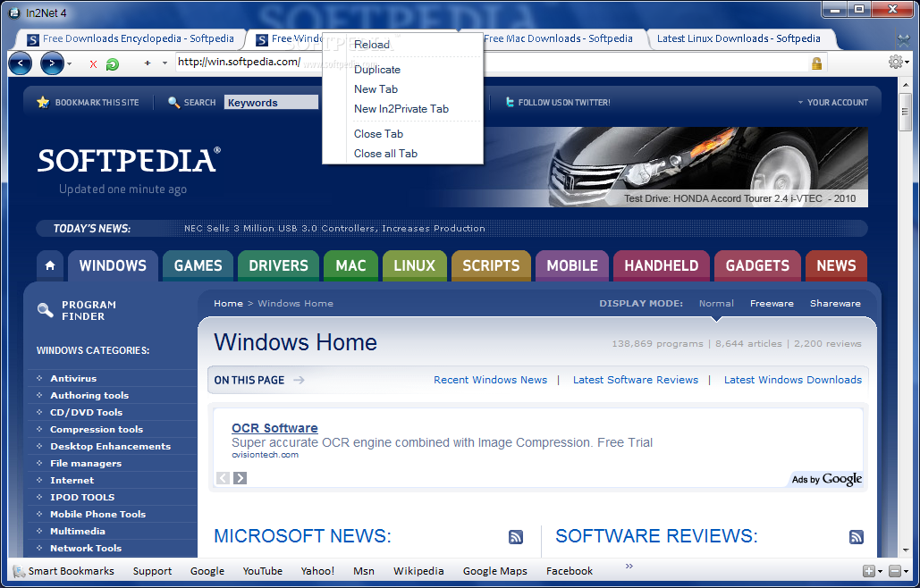920x588 pixels.
Task: Open the GADGETS category tab
Action: 757,265
